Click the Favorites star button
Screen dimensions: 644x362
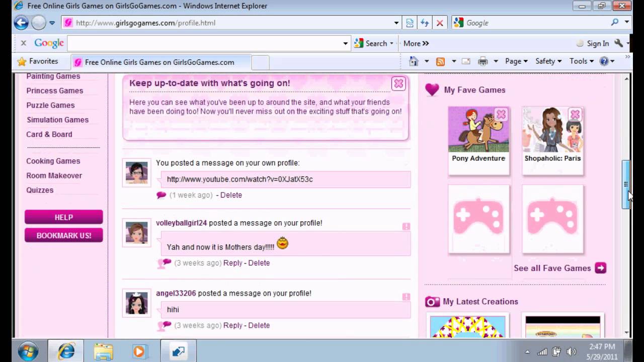[x=38, y=61]
